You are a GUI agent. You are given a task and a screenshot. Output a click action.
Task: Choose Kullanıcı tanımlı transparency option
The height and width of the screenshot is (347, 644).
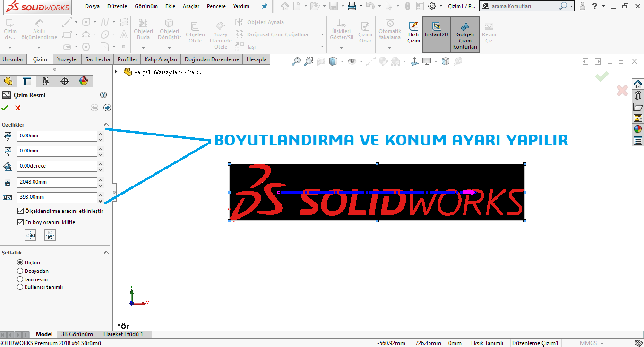click(20, 287)
